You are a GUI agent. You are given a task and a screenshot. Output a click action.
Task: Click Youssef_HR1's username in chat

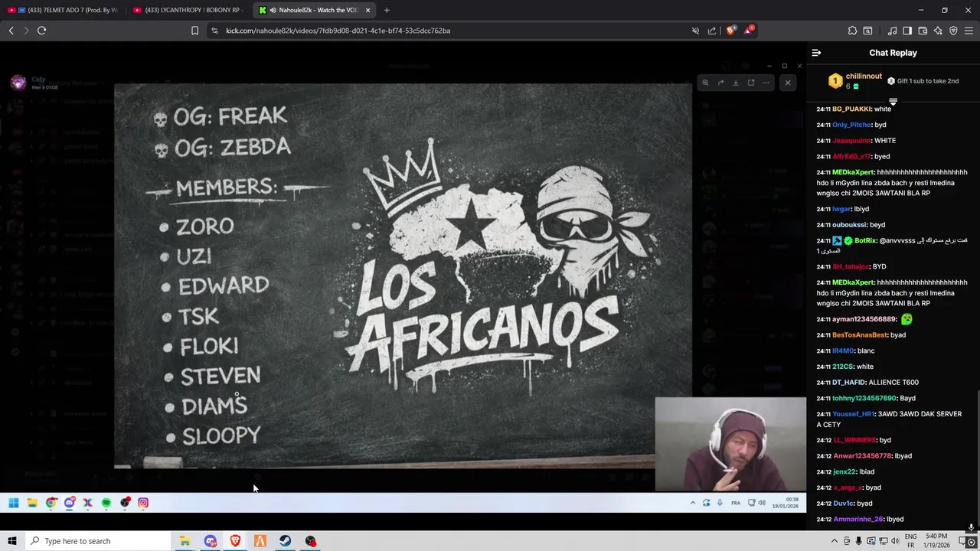pyautogui.click(x=853, y=414)
